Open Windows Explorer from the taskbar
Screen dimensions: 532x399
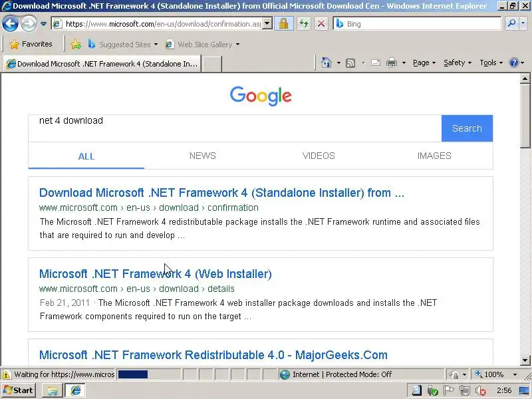click(x=52, y=390)
